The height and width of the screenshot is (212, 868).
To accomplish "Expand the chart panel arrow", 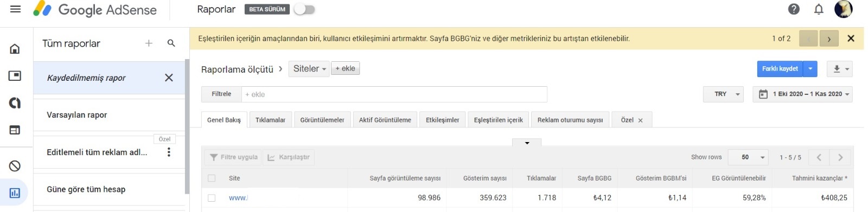I will 527,143.
